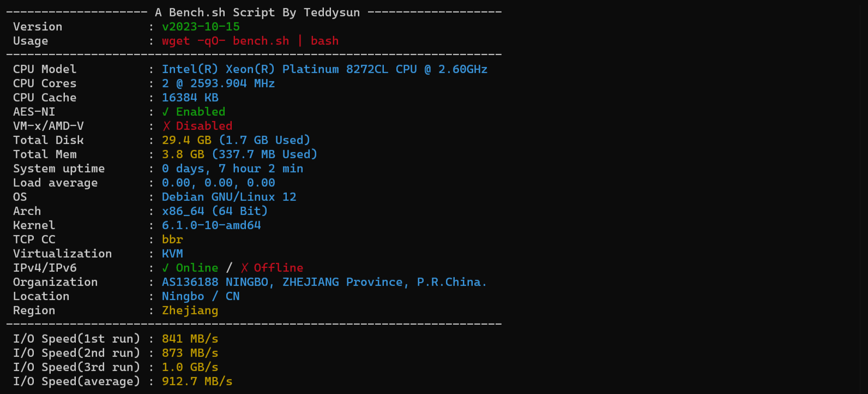
Task: Click the CPU cores value '2 @ 2593.904 MHz'
Action: (x=218, y=83)
